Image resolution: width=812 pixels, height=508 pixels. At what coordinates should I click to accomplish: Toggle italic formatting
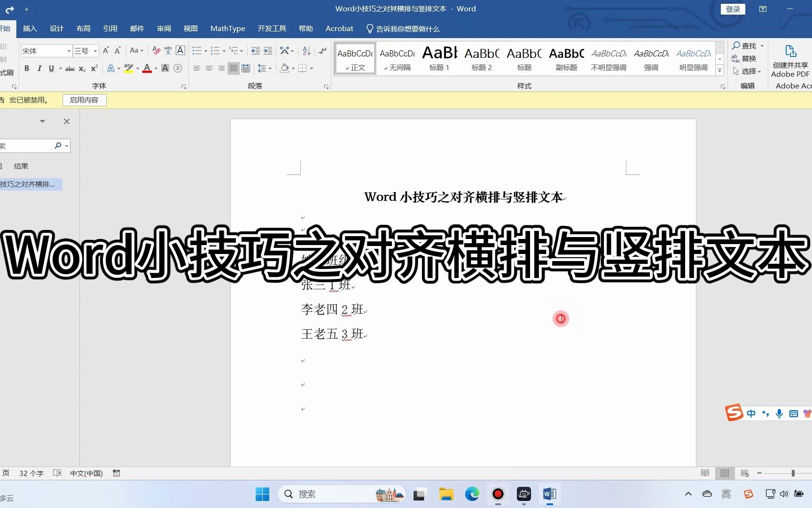click(39, 69)
